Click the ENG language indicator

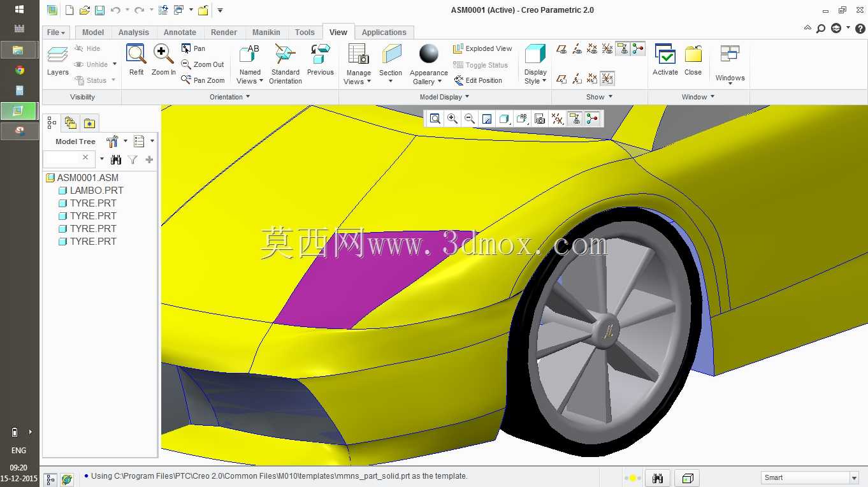(18, 451)
